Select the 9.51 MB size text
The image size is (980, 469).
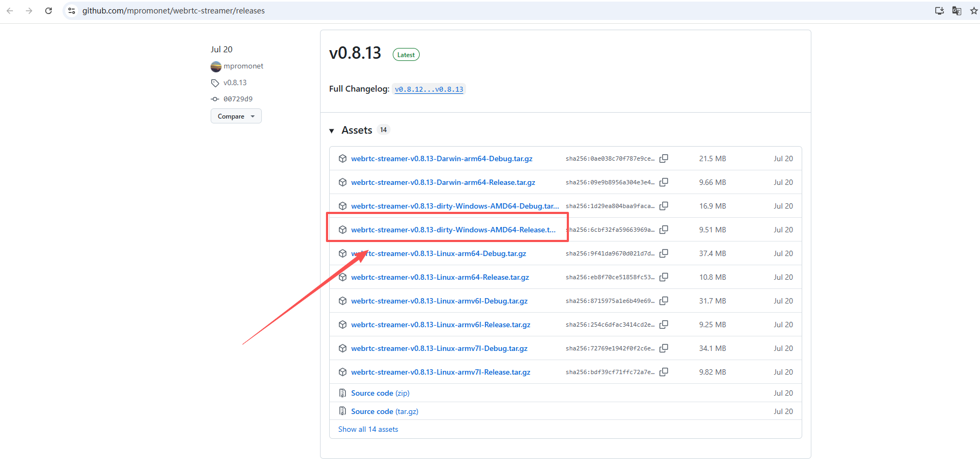coord(713,230)
